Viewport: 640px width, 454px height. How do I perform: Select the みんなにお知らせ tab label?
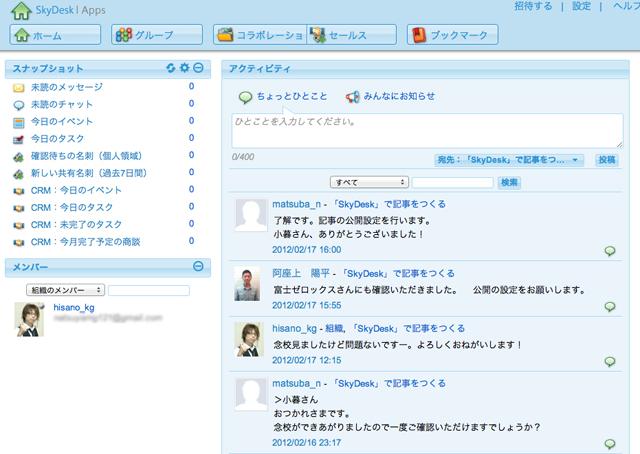pos(399,96)
